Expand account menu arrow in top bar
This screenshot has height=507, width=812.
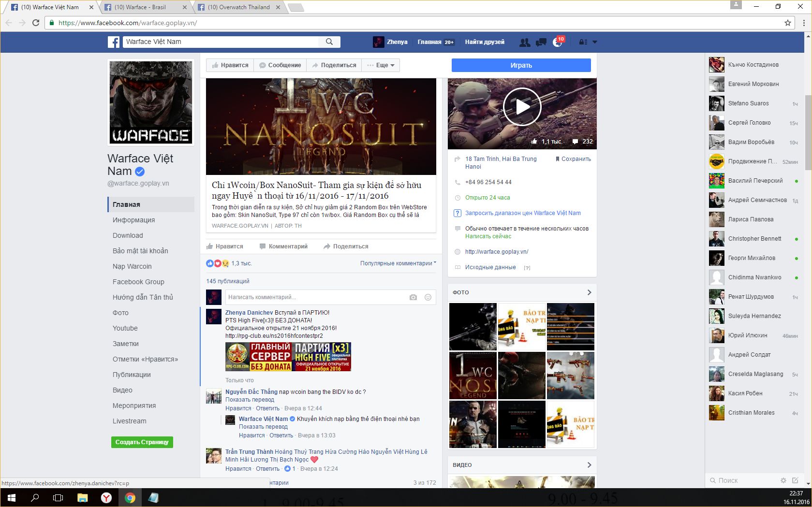595,42
